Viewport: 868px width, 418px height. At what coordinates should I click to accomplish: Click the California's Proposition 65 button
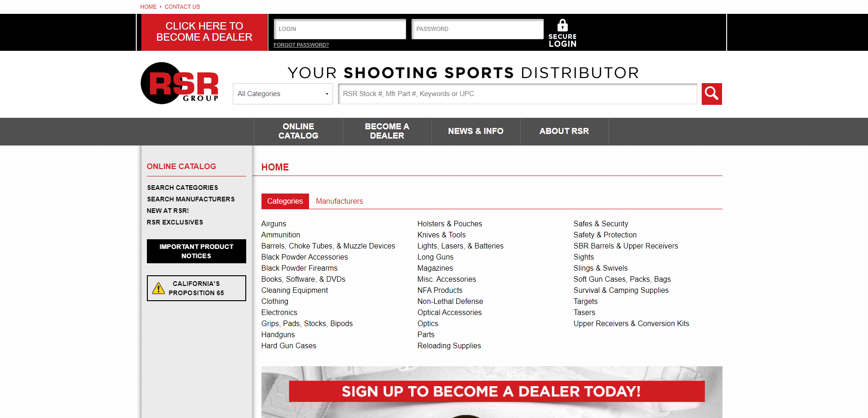point(196,288)
